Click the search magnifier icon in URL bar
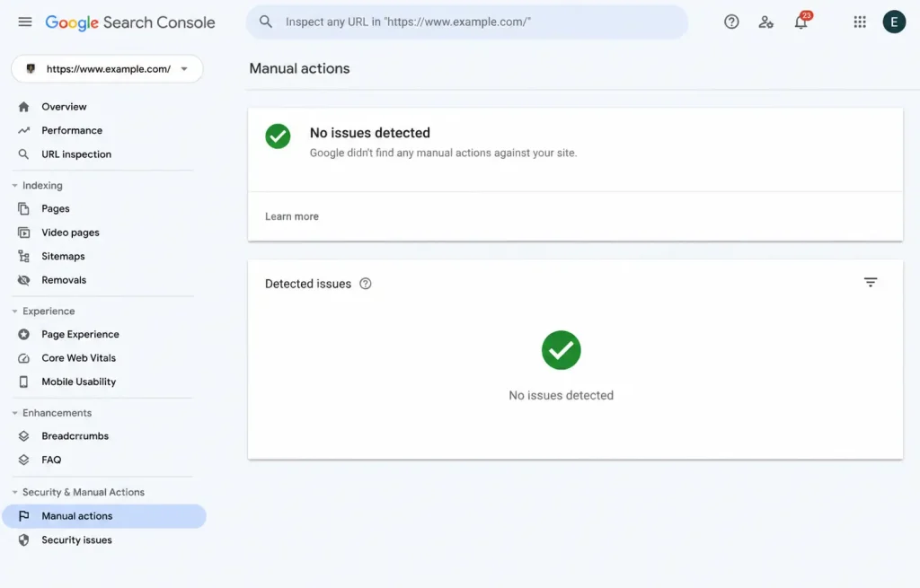Image resolution: width=920 pixels, height=588 pixels. pyautogui.click(x=266, y=22)
